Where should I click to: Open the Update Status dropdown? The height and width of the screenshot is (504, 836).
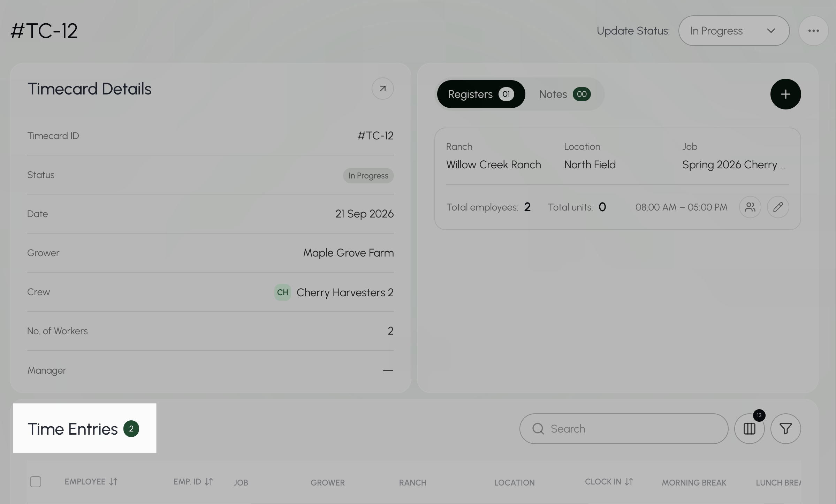point(734,31)
